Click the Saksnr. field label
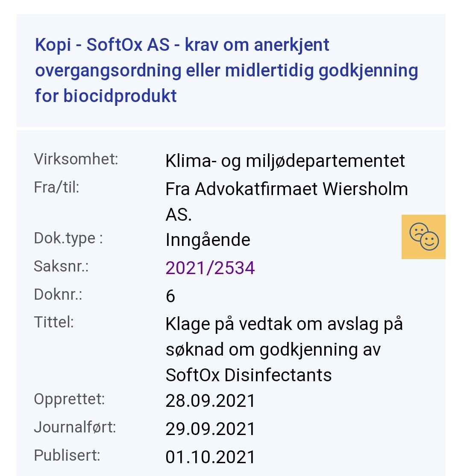The width and height of the screenshot is (461, 476). [x=61, y=266]
